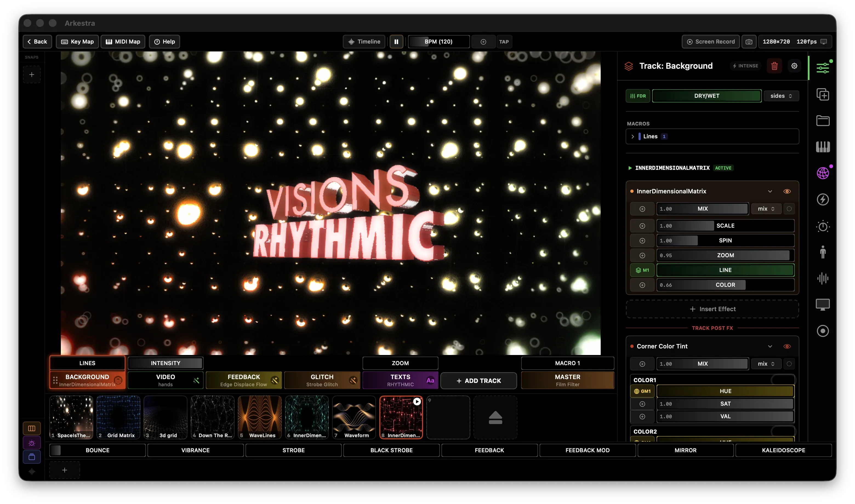This screenshot has height=504, width=855.
Task: Toggle the FDR fader button
Action: (x=638, y=96)
